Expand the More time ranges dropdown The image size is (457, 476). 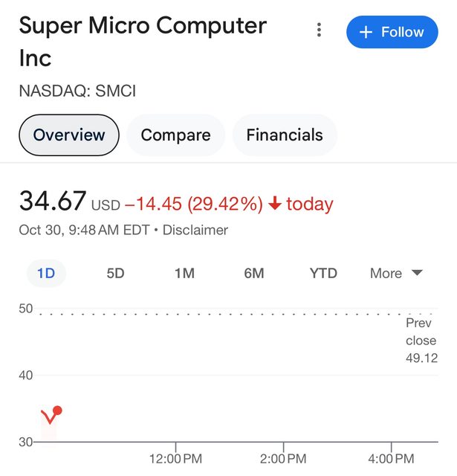[x=396, y=273]
